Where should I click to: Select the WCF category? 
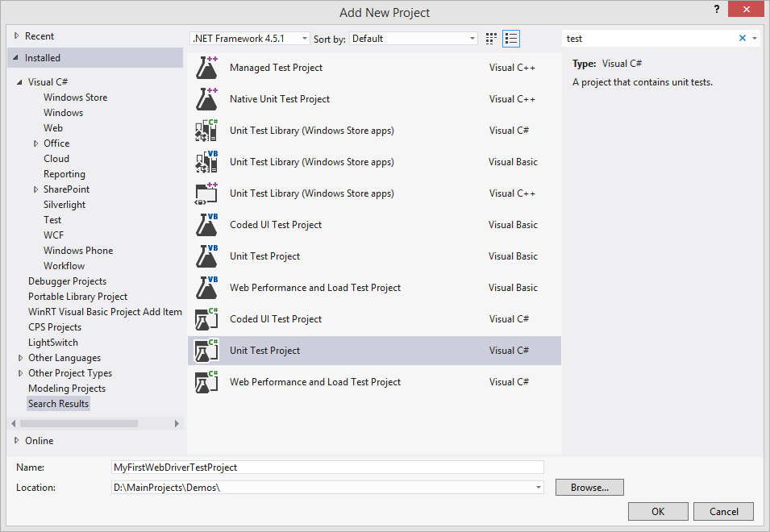(x=53, y=235)
